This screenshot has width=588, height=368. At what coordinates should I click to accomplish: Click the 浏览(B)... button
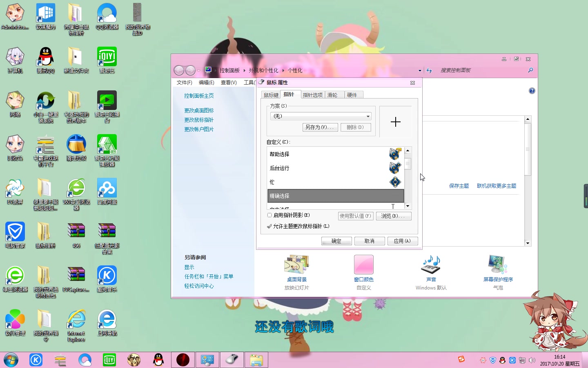coord(393,216)
